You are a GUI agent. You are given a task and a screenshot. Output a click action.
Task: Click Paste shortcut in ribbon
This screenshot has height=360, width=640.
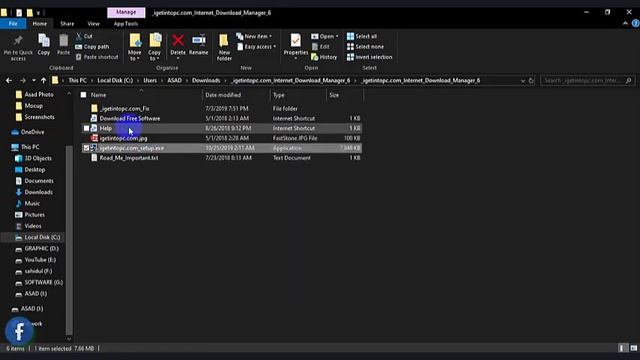(x=97, y=57)
